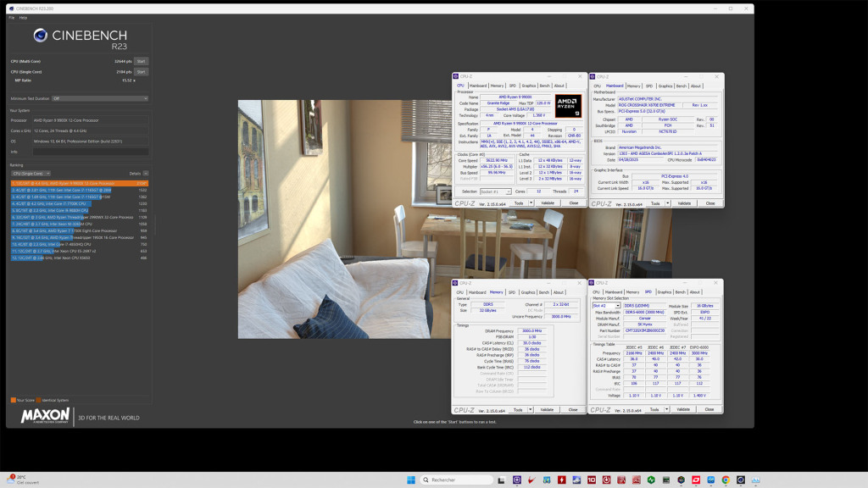Screen dimensions: 868x488
Task: Click the rendered living room image
Action: (344, 219)
